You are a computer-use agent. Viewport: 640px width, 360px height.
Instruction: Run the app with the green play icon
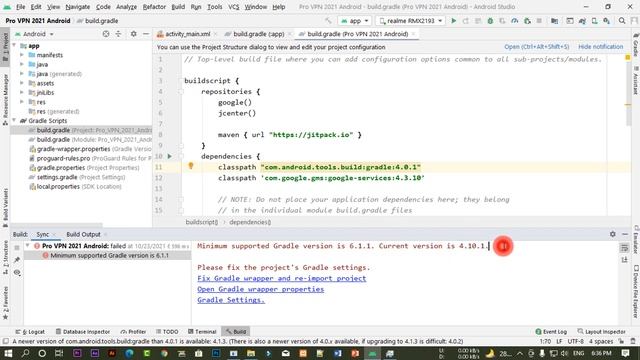453,21
